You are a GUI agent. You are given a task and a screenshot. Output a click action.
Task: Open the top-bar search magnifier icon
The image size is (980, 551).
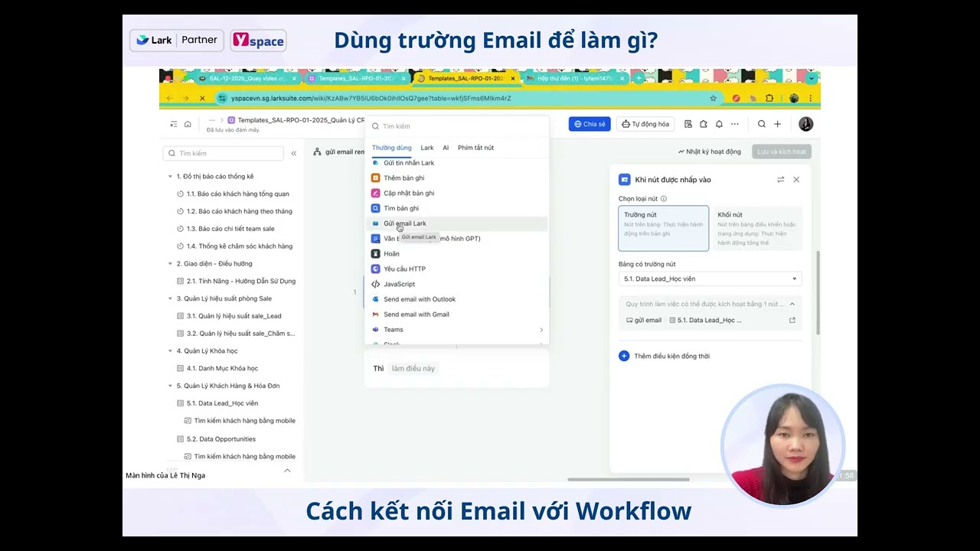pyautogui.click(x=762, y=124)
